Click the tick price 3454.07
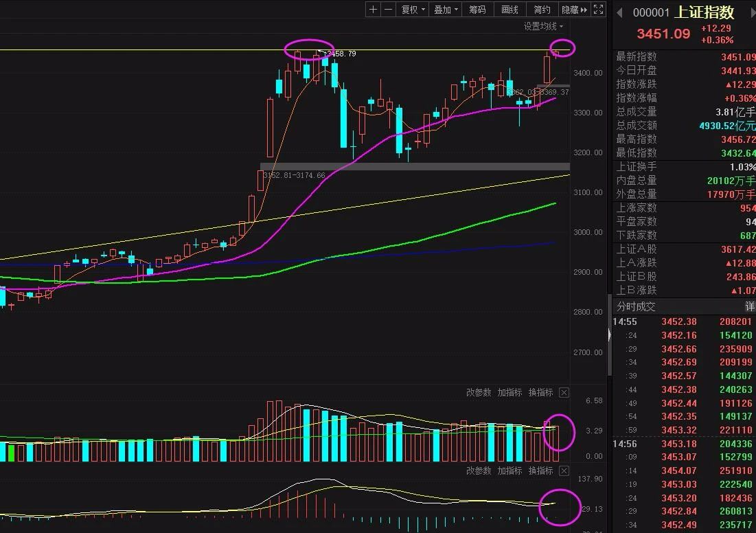 [679, 470]
